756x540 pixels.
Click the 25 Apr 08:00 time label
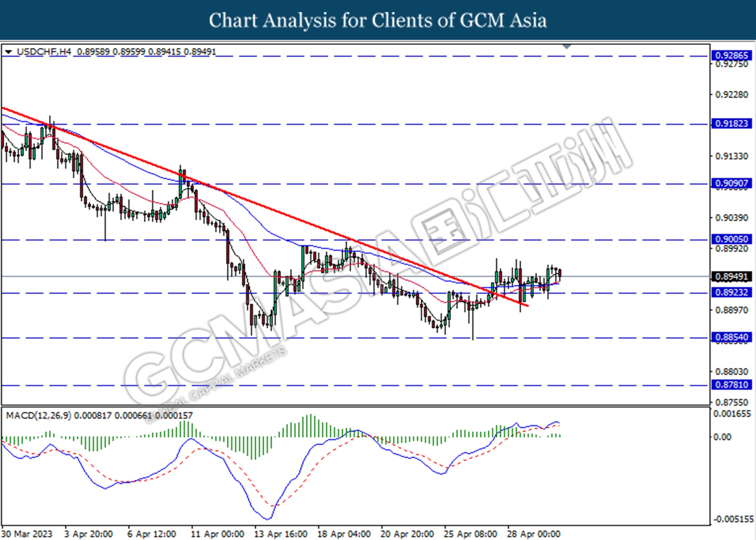pos(470,534)
